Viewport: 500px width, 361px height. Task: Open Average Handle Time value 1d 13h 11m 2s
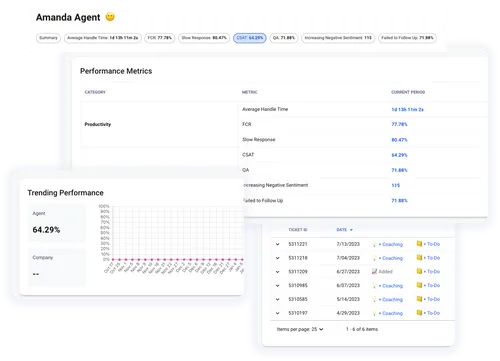pos(407,109)
